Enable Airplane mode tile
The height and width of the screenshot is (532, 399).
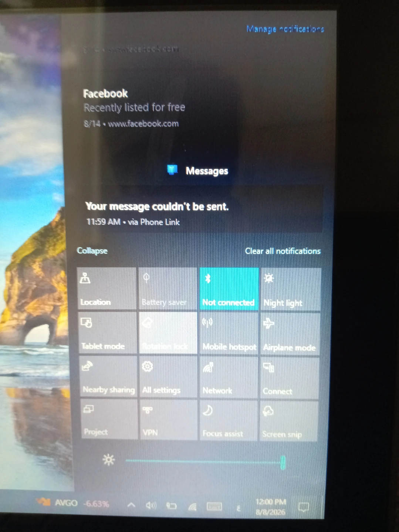290,334
